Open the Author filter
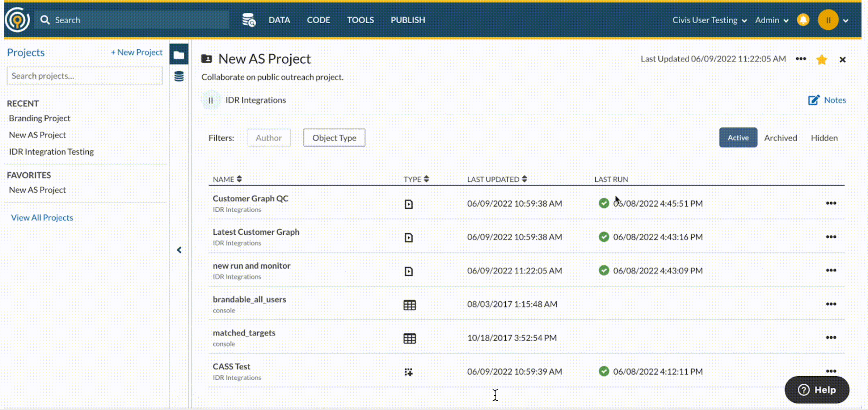 coord(269,138)
